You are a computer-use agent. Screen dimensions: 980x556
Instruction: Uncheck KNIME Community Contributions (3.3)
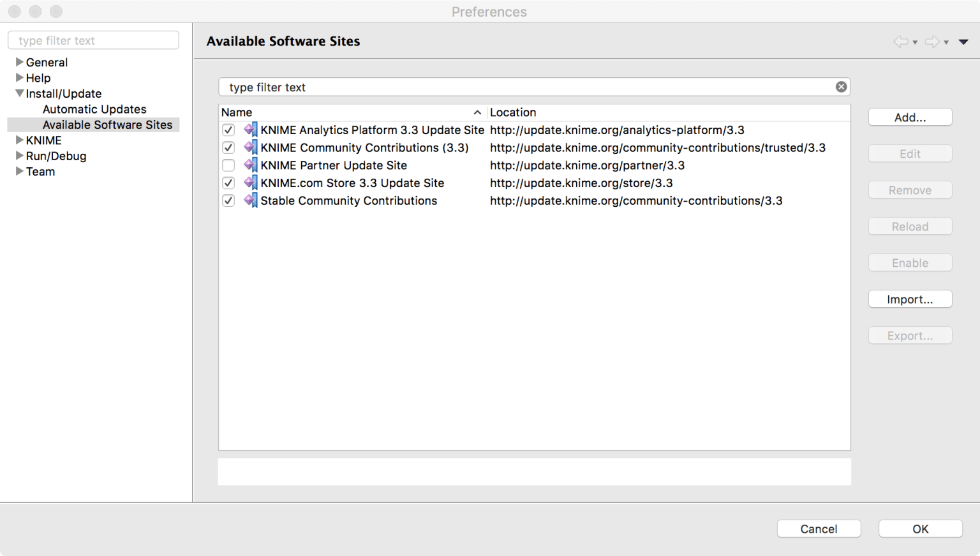click(228, 147)
